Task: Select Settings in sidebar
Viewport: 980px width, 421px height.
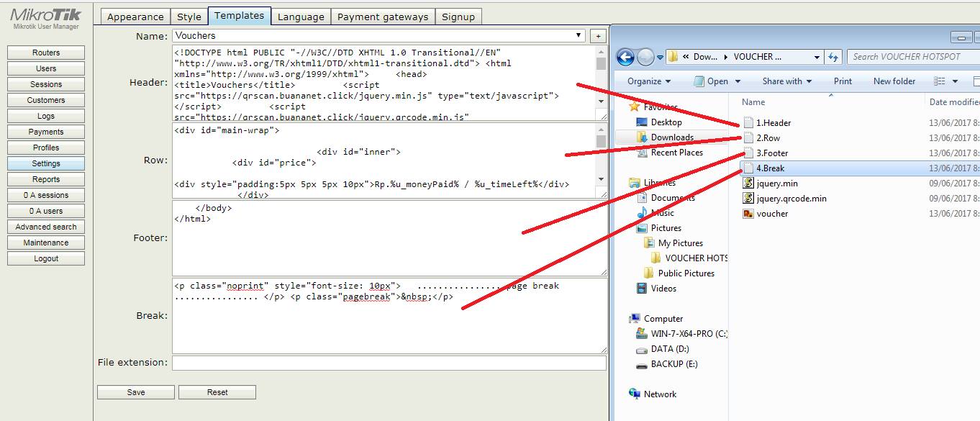Action: coord(46,163)
